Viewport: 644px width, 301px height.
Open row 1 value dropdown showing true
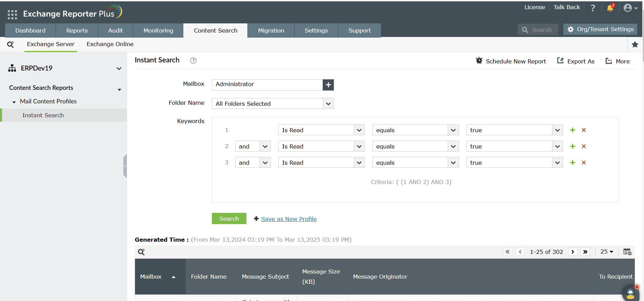[515, 130]
